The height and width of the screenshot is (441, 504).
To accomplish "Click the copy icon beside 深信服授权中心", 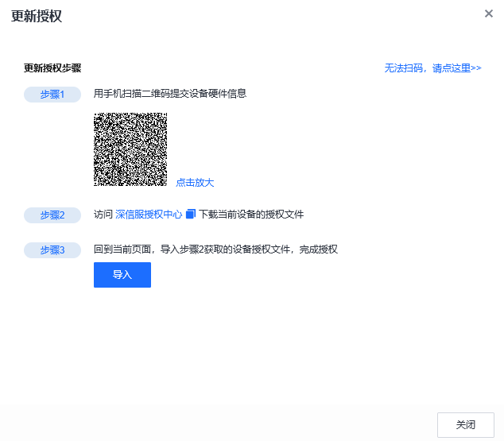I will click(x=191, y=215).
